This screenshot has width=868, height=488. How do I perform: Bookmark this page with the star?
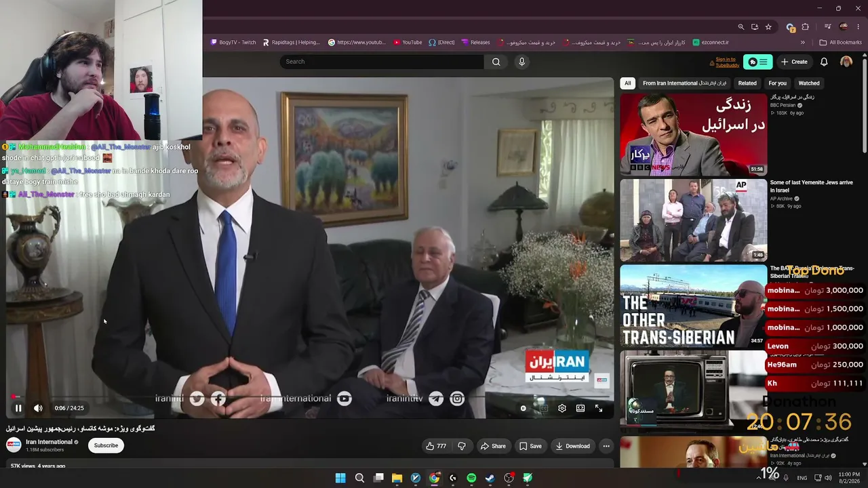[x=768, y=27]
